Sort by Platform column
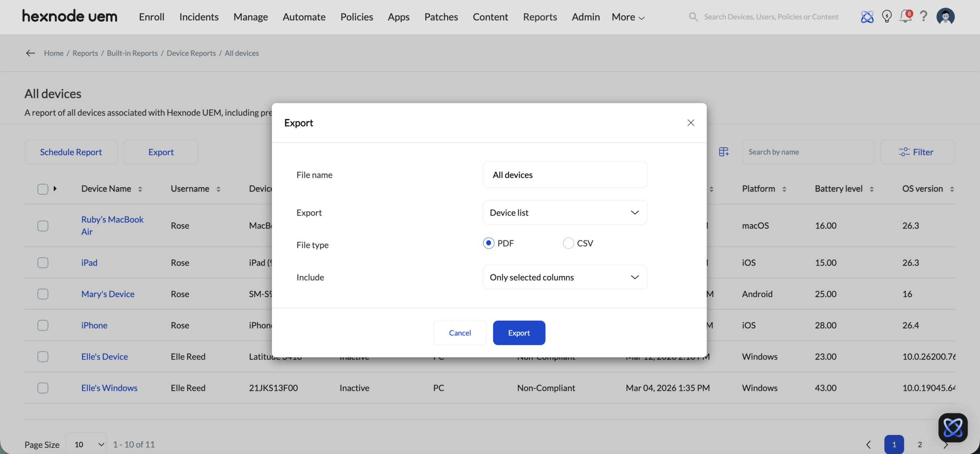The image size is (980, 454). pyautogui.click(x=784, y=189)
